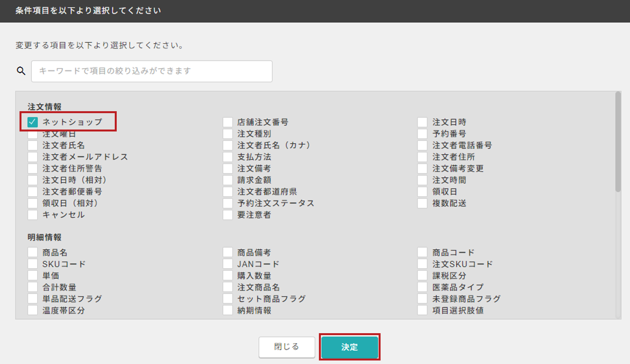Select the 注文SKUコード checkbox

(422, 264)
